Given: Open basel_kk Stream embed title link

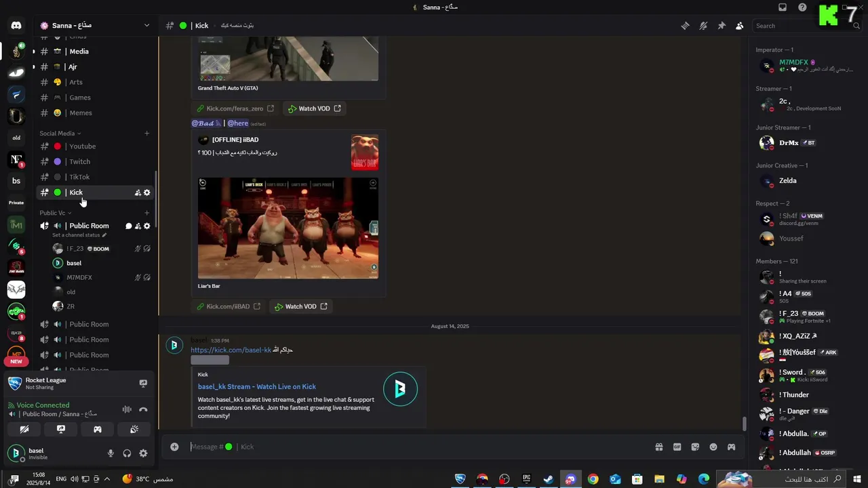Looking at the screenshot, I should tap(257, 386).
